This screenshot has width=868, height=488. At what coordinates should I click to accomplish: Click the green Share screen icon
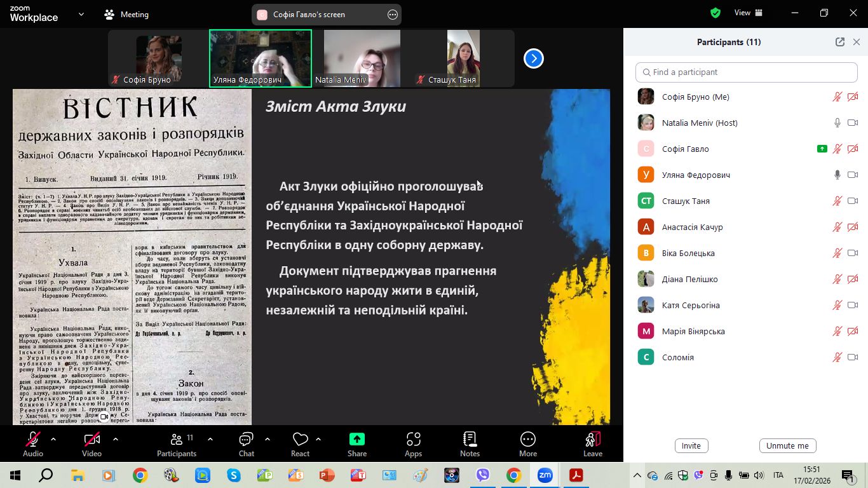point(357,439)
